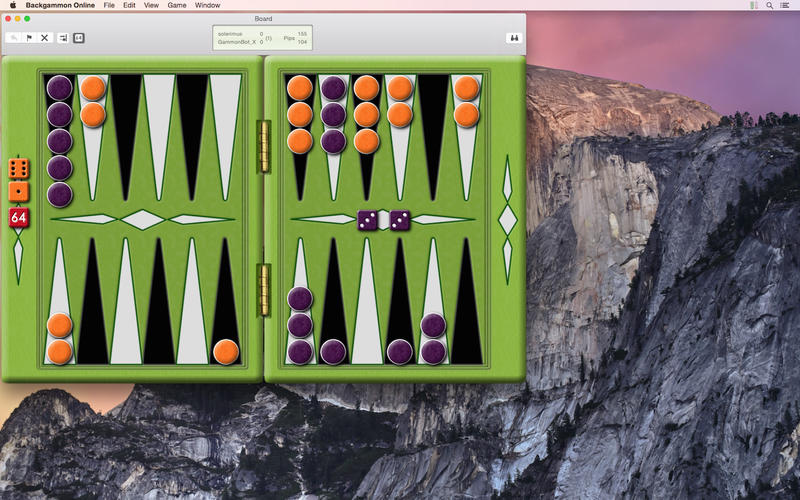Click the orange die showing six
The width and height of the screenshot is (800, 500).
18,168
